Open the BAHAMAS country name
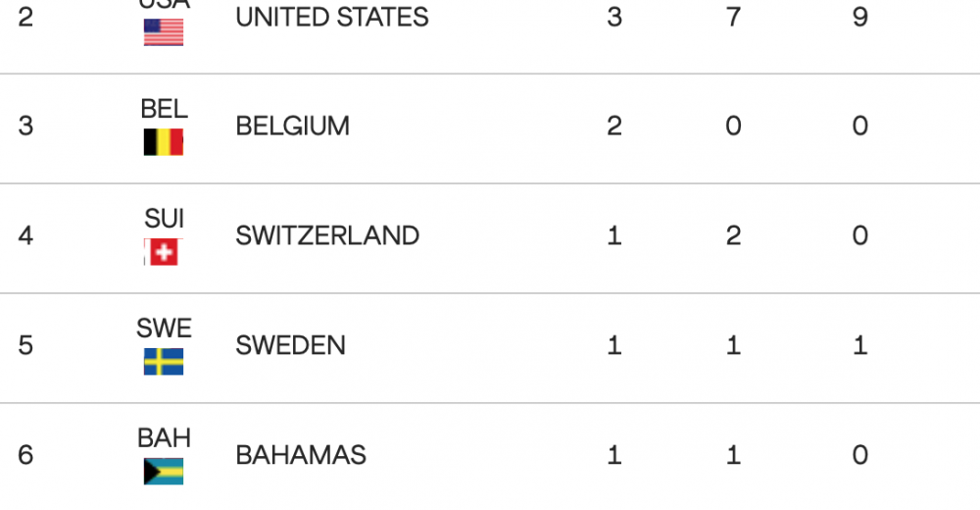Screen dimensions: 980x510 point(301,455)
